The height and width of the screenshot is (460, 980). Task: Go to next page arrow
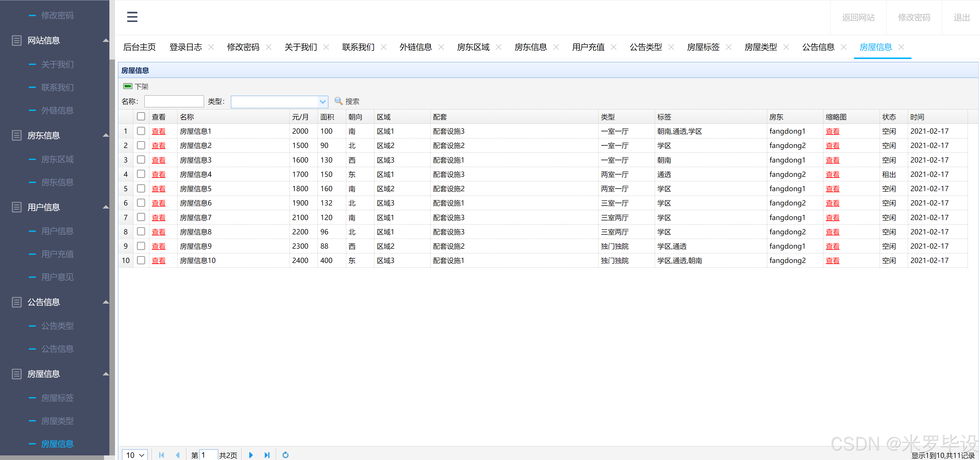[x=251, y=455]
